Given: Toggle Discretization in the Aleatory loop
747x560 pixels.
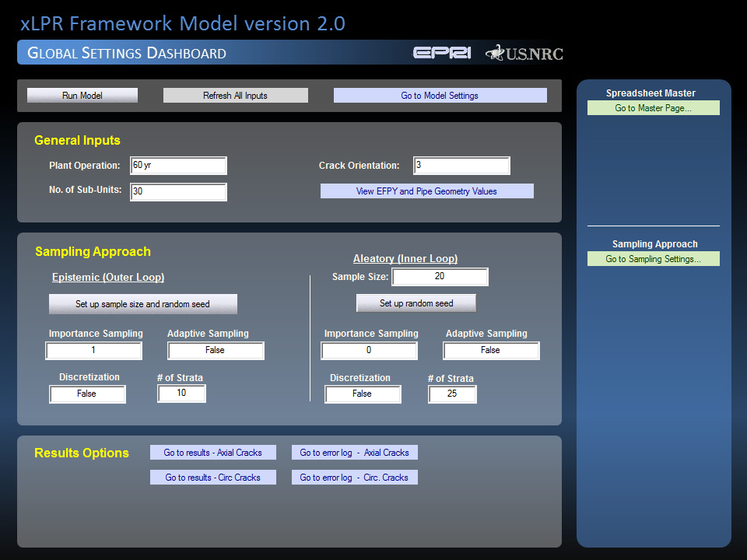Looking at the screenshot, I should (x=363, y=394).
